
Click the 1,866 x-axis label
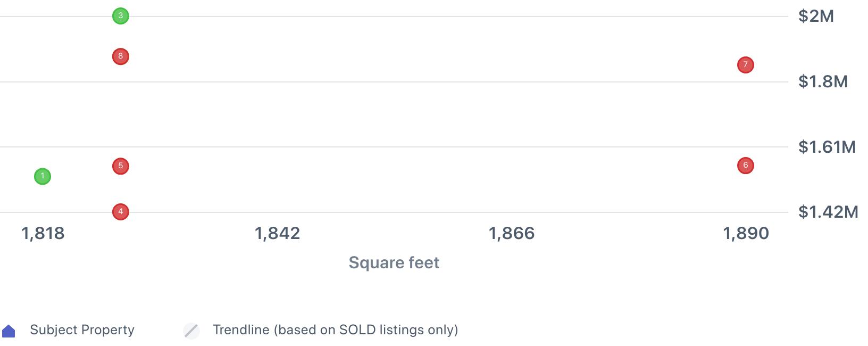tap(512, 233)
